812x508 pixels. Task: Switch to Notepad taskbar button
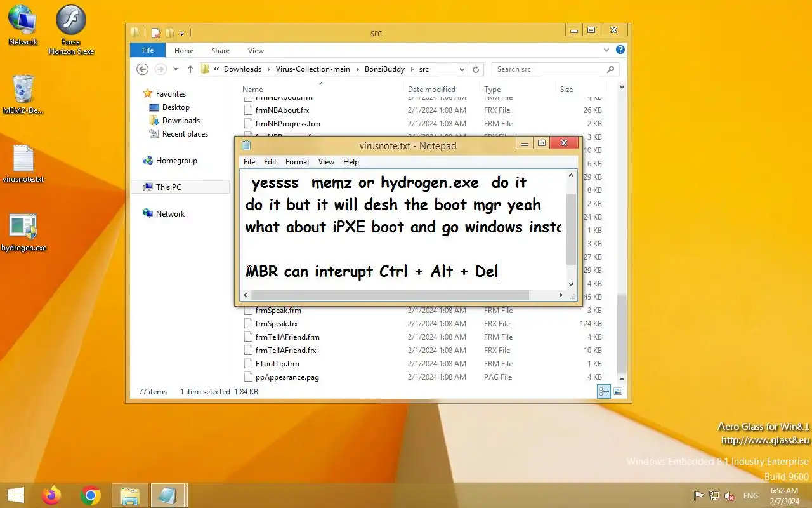click(x=168, y=495)
